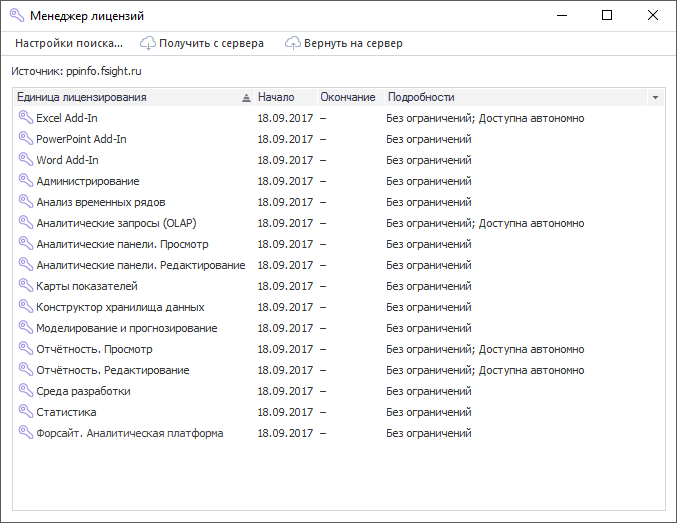This screenshot has width=677, height=523.
Task: Select the PowerPoint Add-In license row
Action: pos(81,139)
